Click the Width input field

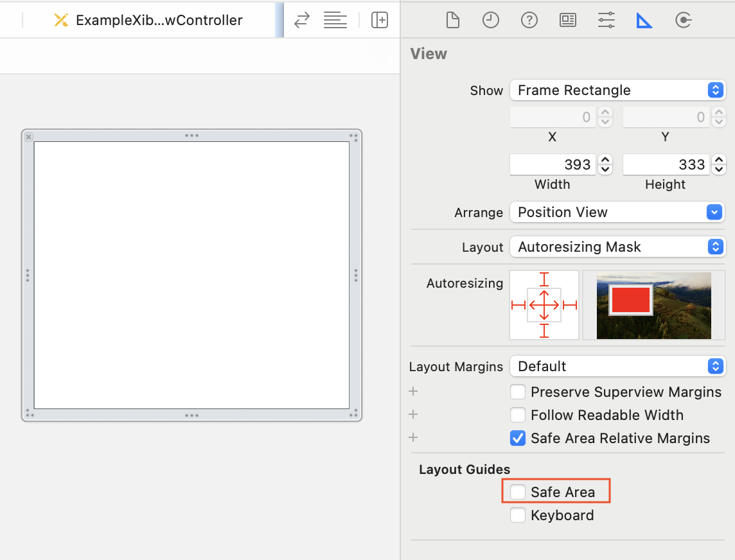(553, 164)
